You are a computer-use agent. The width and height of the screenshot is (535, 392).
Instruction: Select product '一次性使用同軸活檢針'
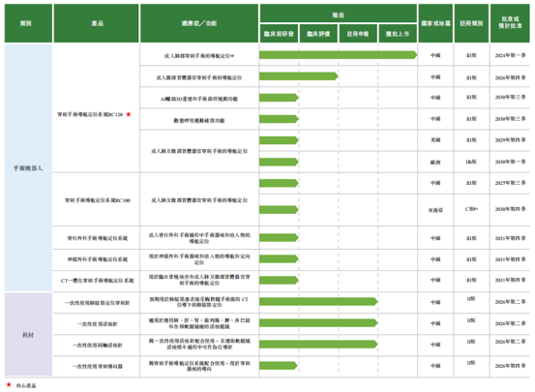click(98, 345)
